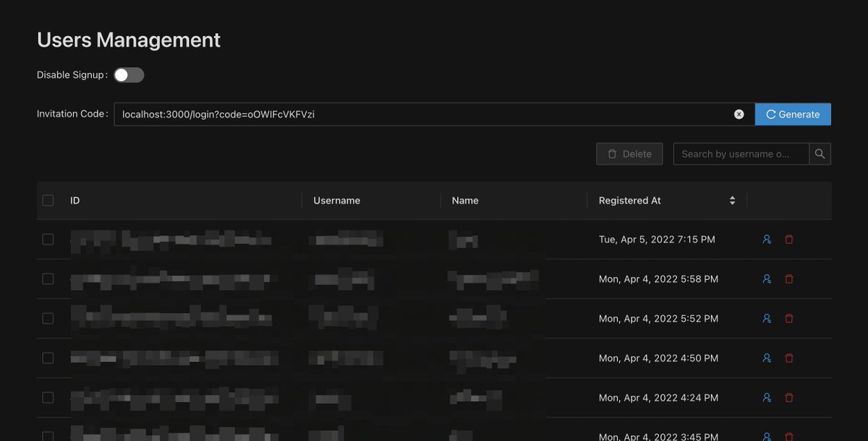The image size is (868, 441).
Task: Check the row registered Apr 4 5:52 PM
Action: (x=48, y=318)
